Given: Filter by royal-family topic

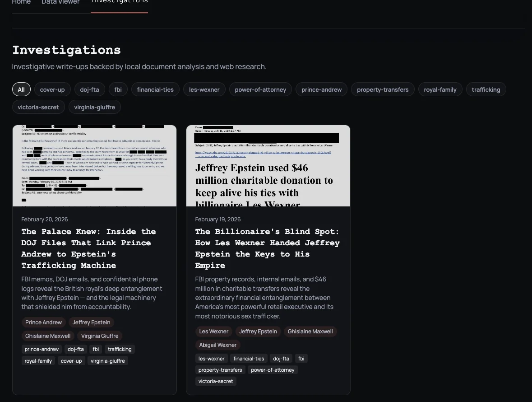Looking at the screenshot, I should click(440, 89).
